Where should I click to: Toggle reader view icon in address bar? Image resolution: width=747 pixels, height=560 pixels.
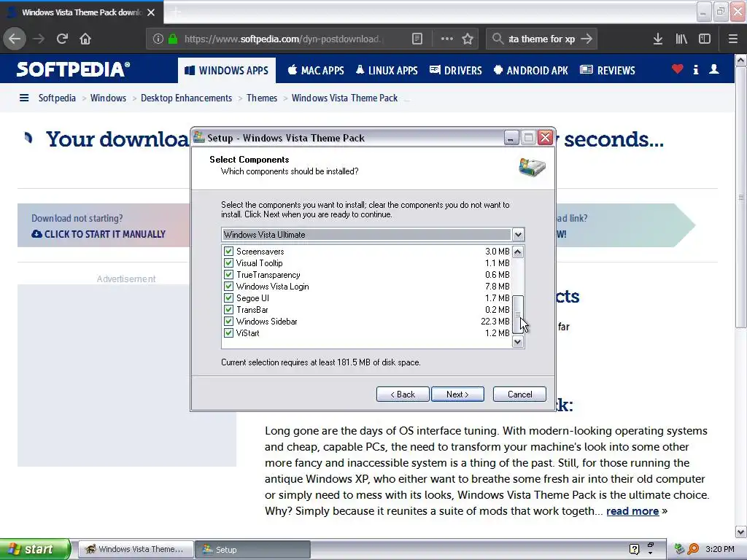click(417, 39)
